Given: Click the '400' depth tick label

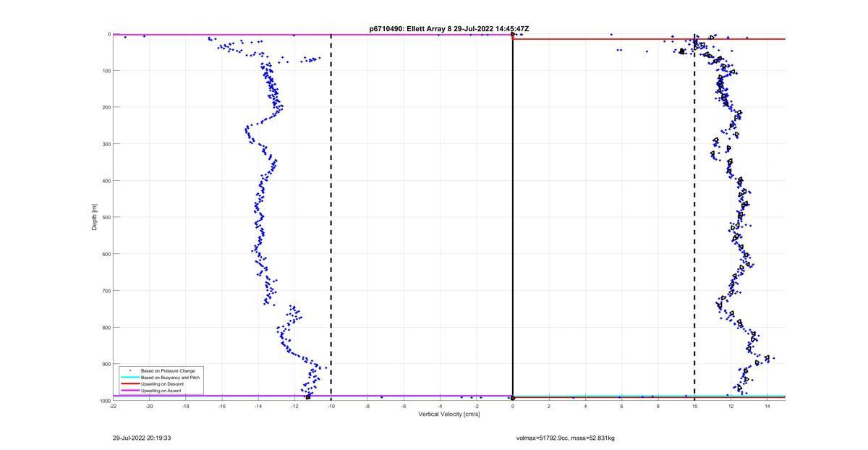Looking at the screenshot, I should point(106,181).
